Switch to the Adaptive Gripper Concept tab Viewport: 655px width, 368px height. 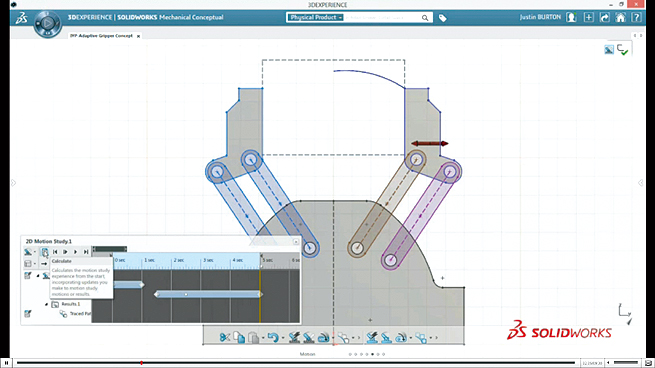(101, 36)
